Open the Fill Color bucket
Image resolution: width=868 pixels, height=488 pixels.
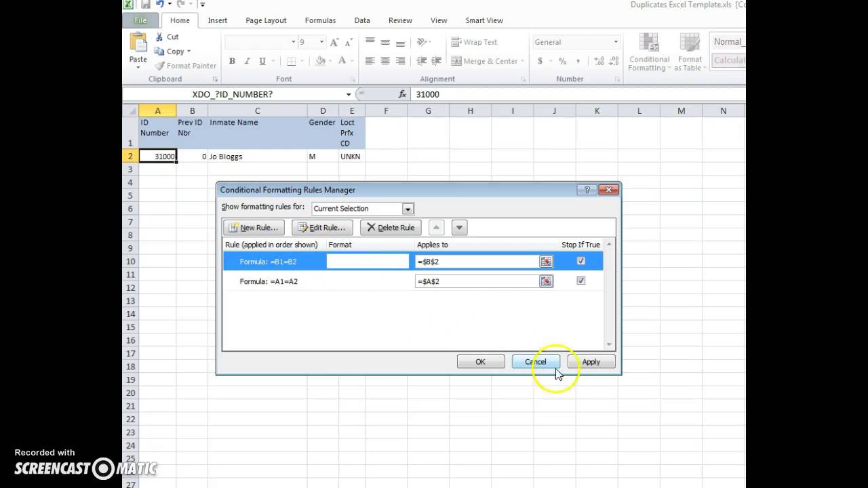point(320,61)
